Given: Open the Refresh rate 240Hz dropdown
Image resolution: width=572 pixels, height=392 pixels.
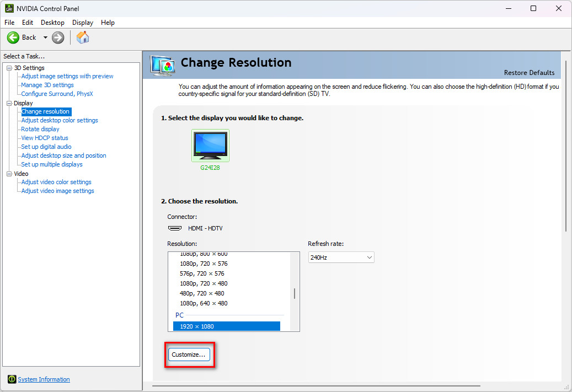Looking at the screenshot, I should (341, 257).
